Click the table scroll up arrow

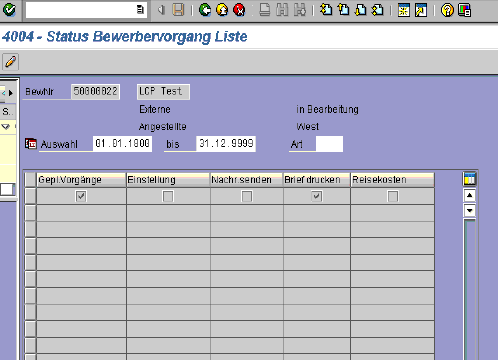[x=469, y=195]
